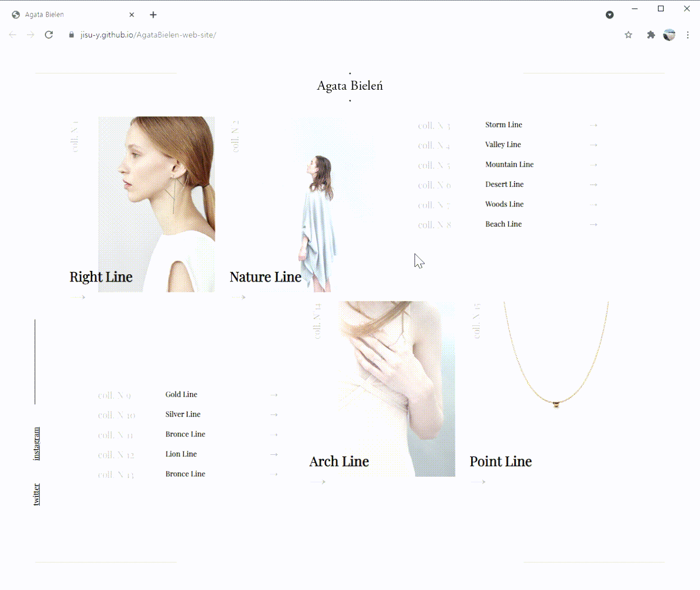Viewport: 700px width, 590px height.
Task: Open the browser extensions puzzle icon
Action: (651, 35)
